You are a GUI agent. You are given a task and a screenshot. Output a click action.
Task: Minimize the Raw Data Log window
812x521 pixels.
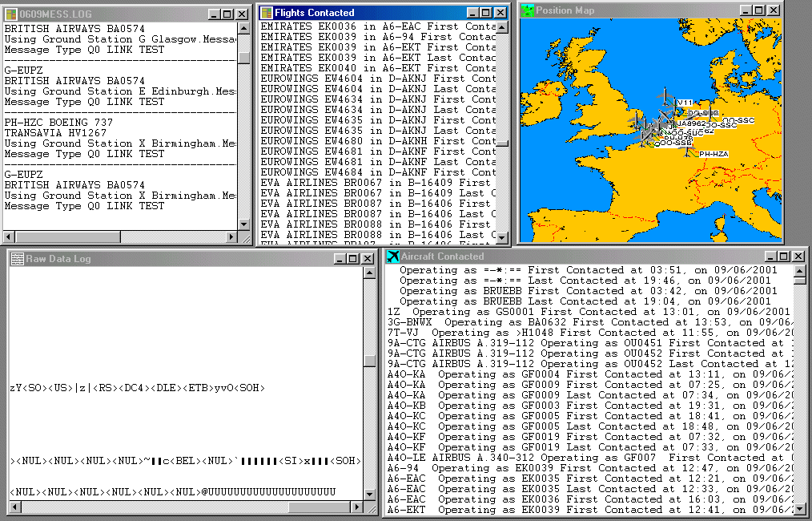click(340, 259)
